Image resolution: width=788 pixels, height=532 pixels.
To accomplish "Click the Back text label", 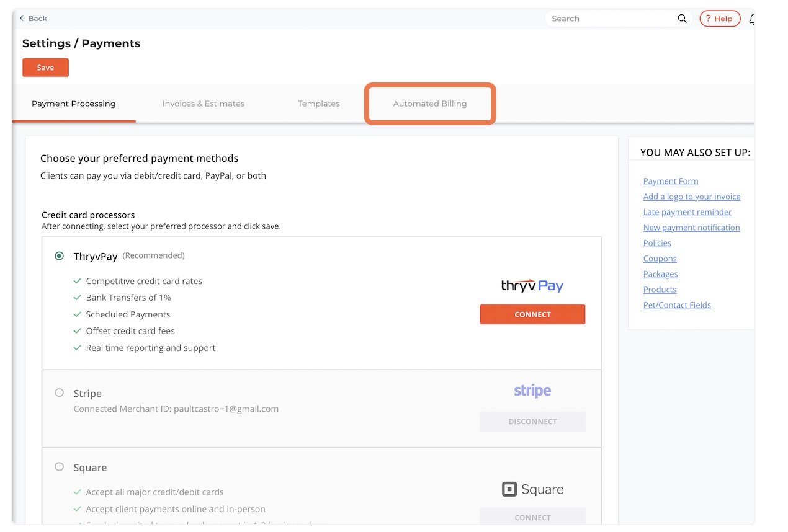I will coord(38,19).
